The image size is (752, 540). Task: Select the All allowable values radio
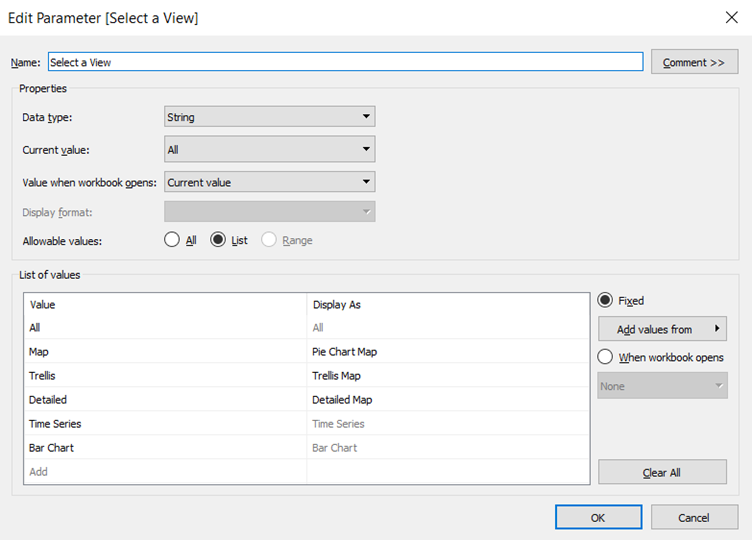click(x=172, y=240)
